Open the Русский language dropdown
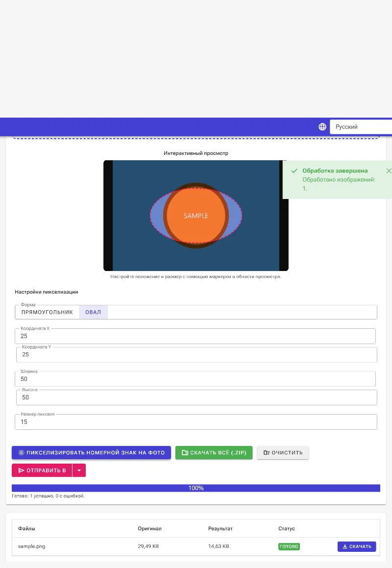 click(361, 127)
